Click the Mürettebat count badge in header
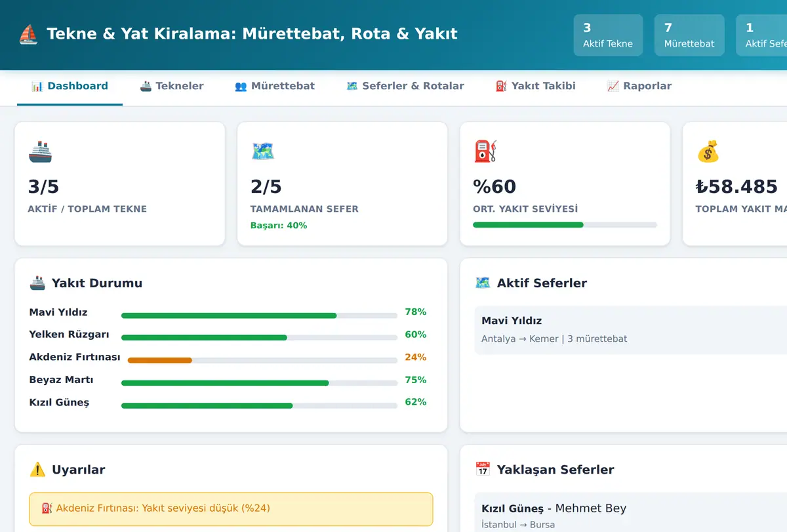 pyautogui.click(x=689, y=35)
